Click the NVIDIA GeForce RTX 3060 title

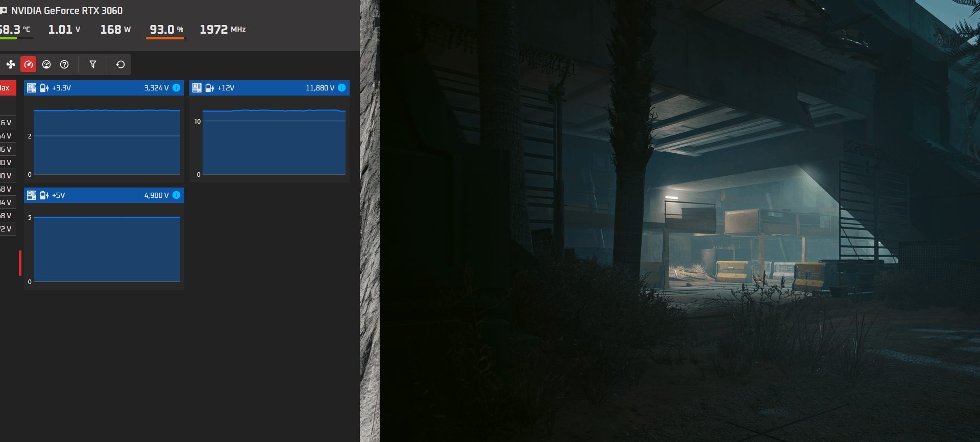67,11
